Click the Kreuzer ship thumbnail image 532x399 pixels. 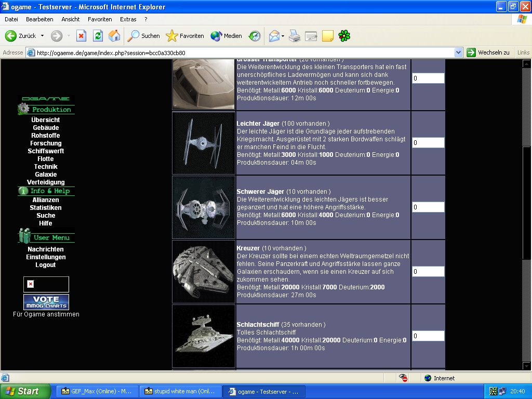[204, 272]
